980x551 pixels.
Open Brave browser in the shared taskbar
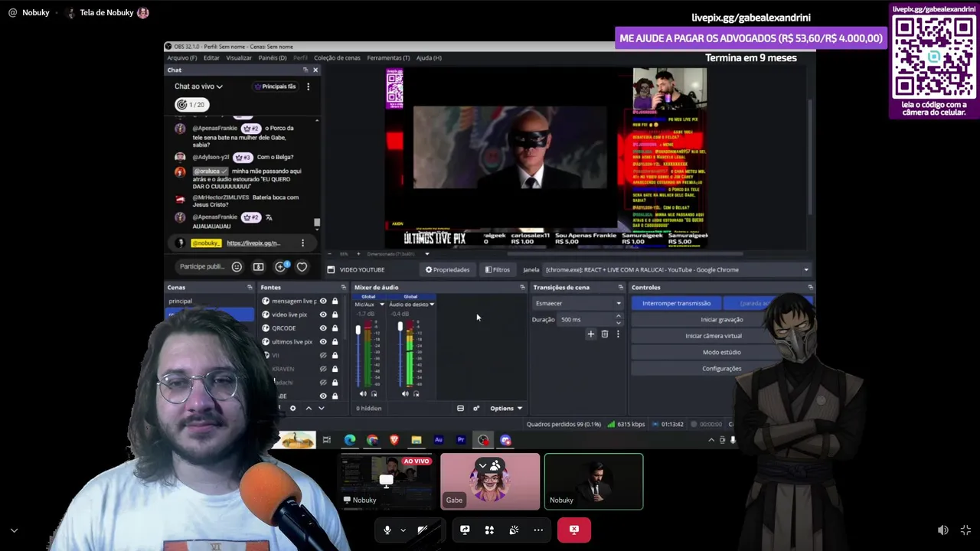click(394, 439)
